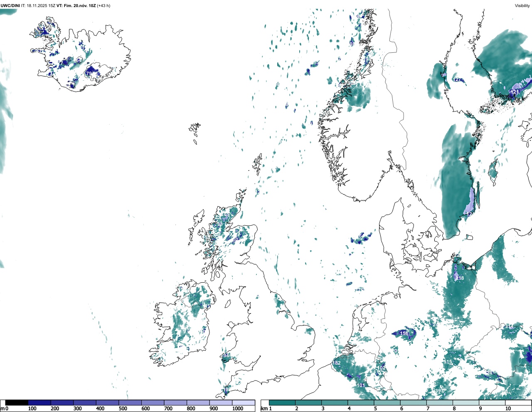Screen dimensions: 532x412
Task: Click the 4–5 km legend swatch
Action: (361, 403)
